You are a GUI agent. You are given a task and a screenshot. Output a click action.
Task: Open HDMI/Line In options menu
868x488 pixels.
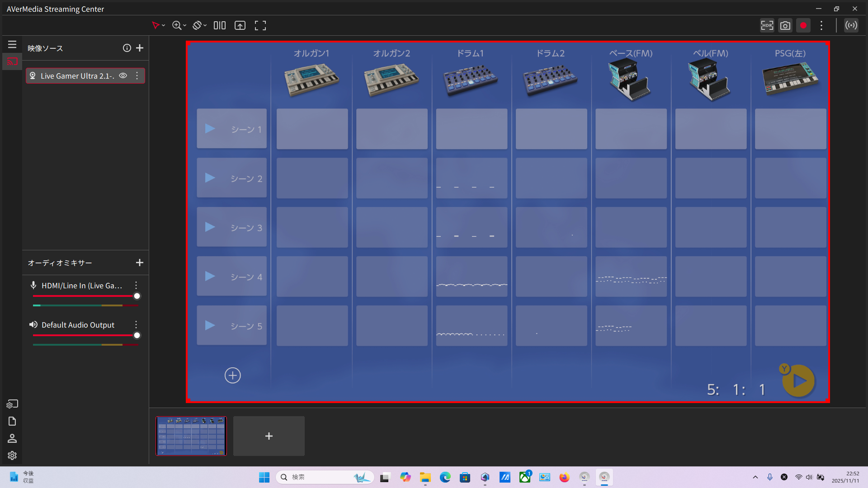point(136,285)
